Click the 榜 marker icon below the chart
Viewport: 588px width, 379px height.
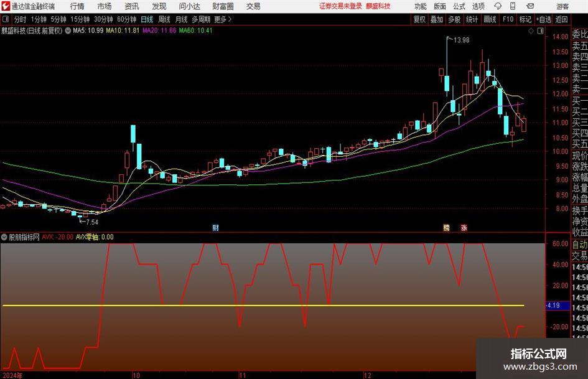pos(446,228)
